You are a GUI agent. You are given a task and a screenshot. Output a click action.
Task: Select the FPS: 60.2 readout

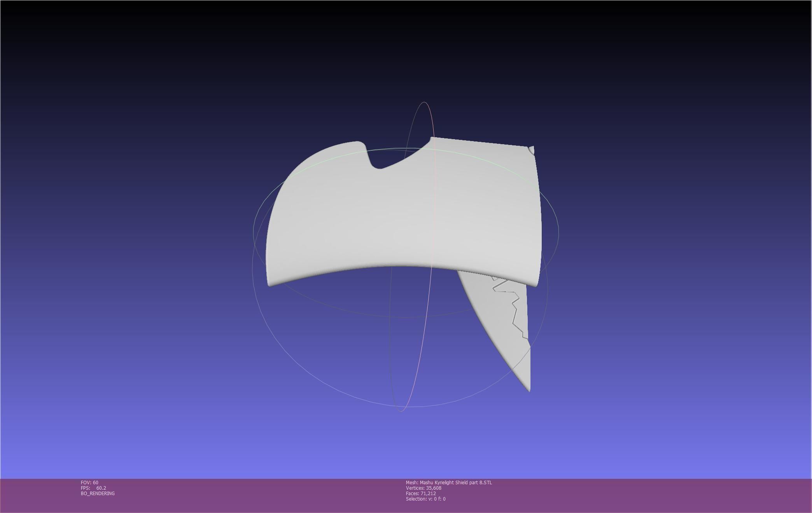93,488
